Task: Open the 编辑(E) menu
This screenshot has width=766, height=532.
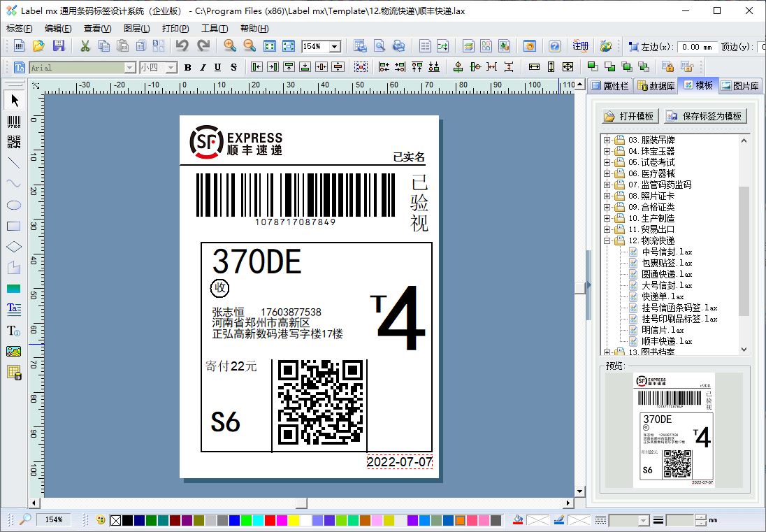Action: tap(57, 29)
